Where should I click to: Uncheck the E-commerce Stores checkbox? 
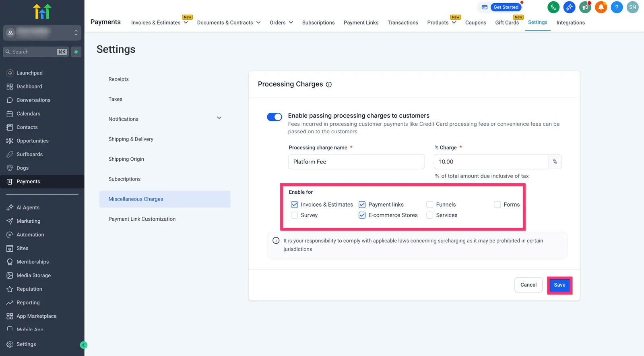coord(362,215)
